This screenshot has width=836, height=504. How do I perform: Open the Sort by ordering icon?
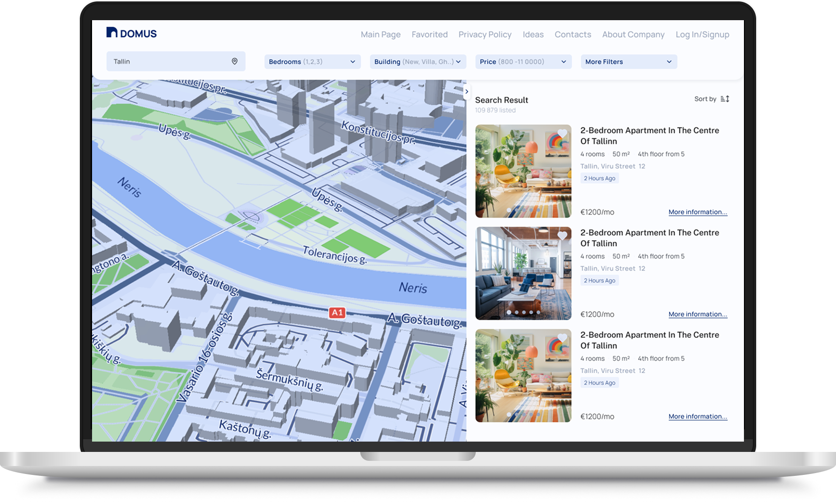tap(725, 99)
